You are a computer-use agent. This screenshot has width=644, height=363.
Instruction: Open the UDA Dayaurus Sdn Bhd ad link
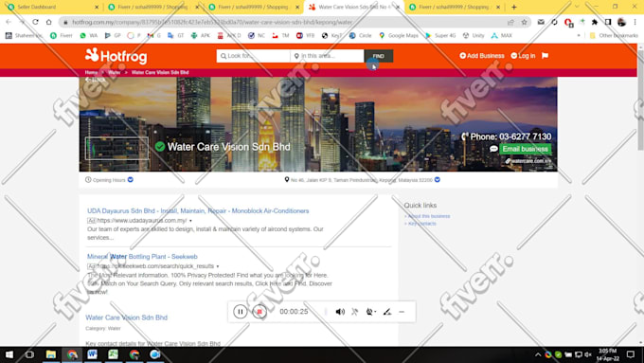[198, 211]
